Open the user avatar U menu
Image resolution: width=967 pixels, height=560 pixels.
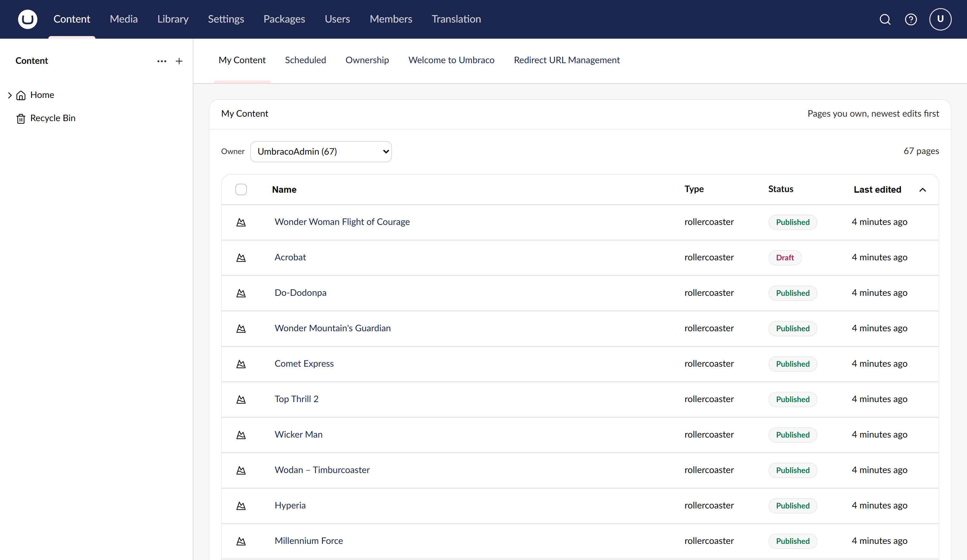point(940,19)
